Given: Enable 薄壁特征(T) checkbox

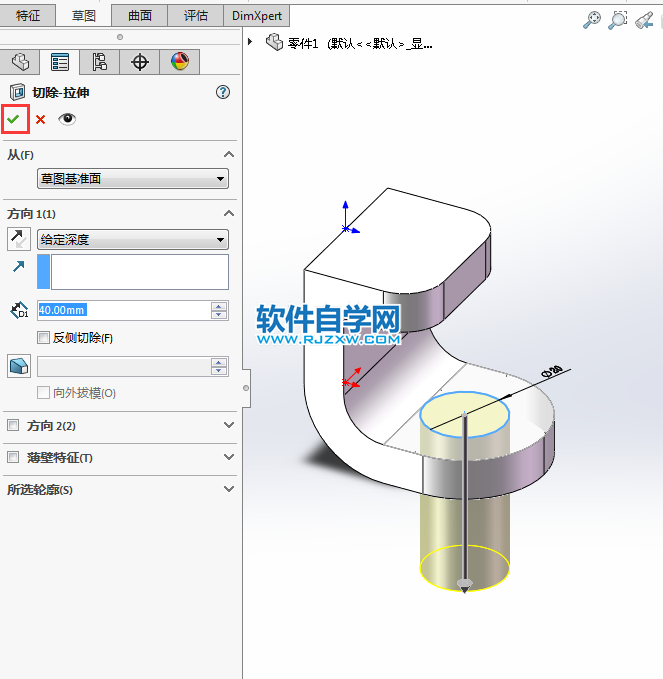Looking at the screenshot, I should coord(13,457).
